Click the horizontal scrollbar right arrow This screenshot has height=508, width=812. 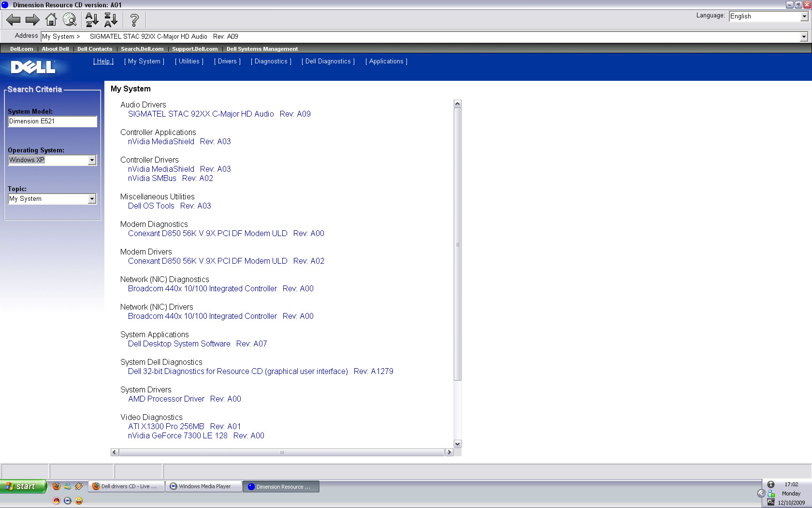[449, 452]
